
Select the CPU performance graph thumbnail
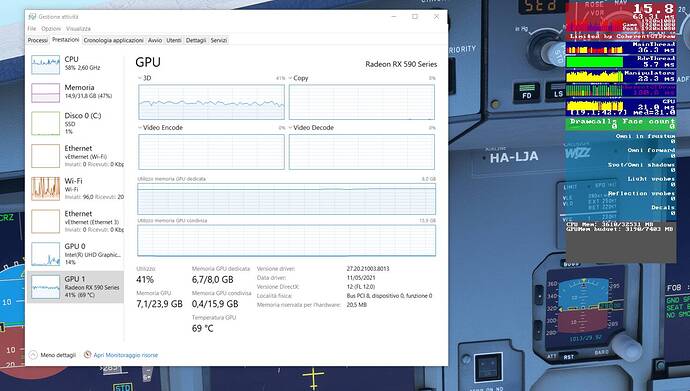(45, 65)
